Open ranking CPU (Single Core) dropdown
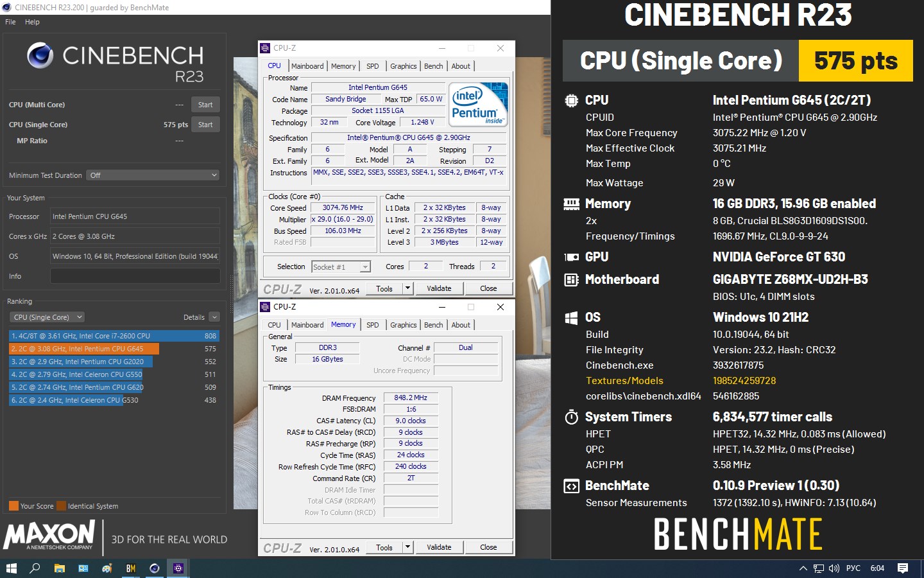 pyautogui.click(x=47, y=317)
